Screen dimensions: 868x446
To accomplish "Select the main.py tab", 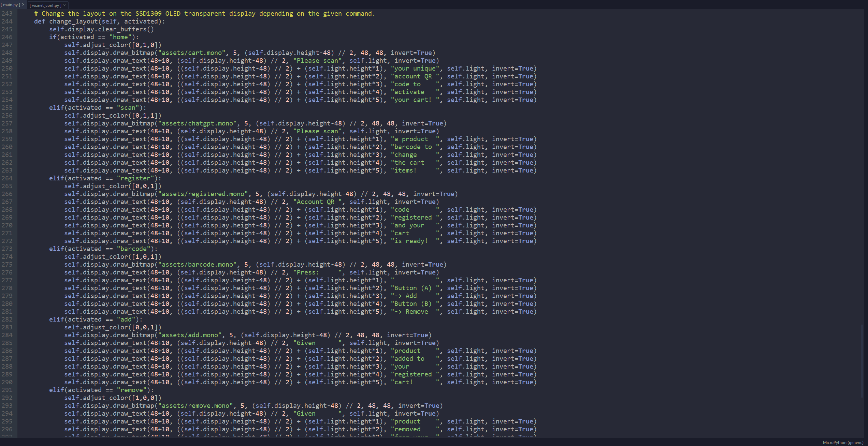I will (10, 5).
